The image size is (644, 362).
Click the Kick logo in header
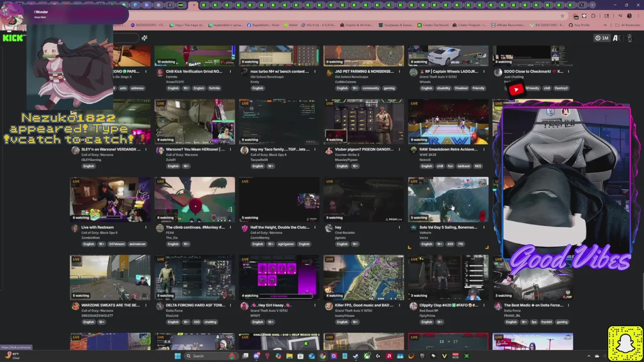14,38
